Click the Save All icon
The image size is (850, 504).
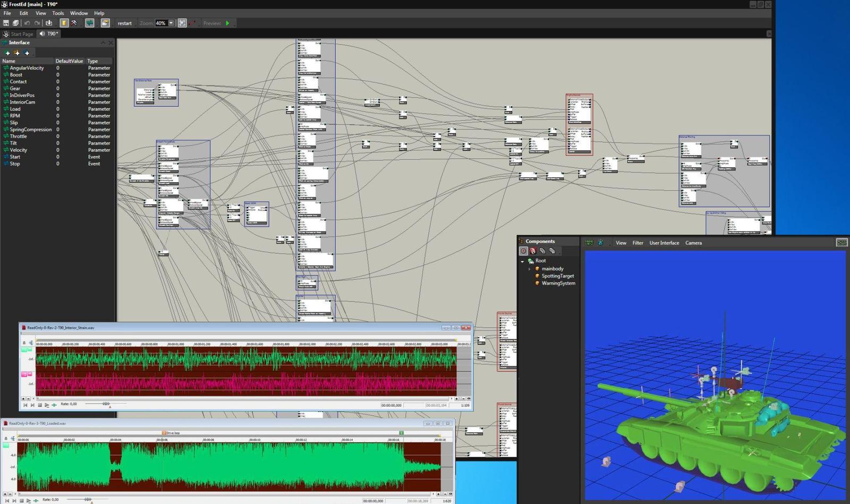tap(15, 23)
